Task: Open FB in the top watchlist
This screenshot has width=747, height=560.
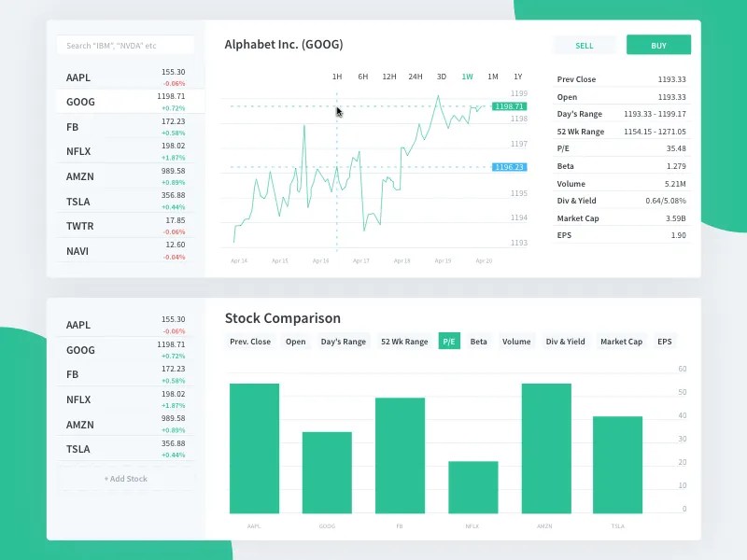Action: pyautogui.click(x=126, y=127)
